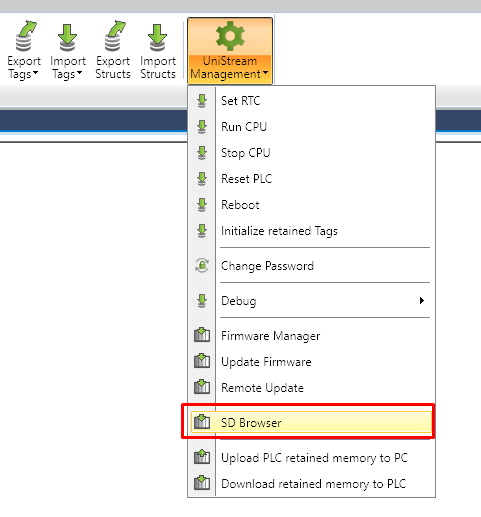481x517 pixels.
Task: Expand the Debug submenu arrow
Action: (422, 301)
